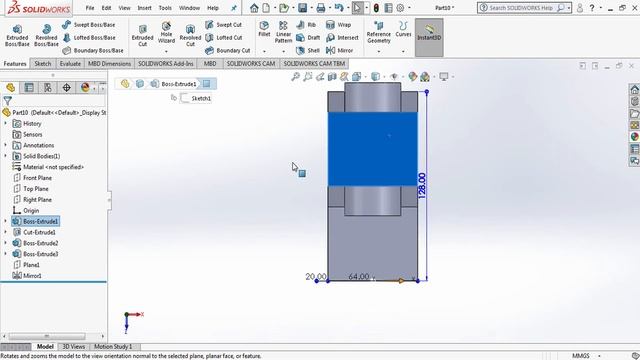
Task: Open the Tools menu
Action: (165, 8)
